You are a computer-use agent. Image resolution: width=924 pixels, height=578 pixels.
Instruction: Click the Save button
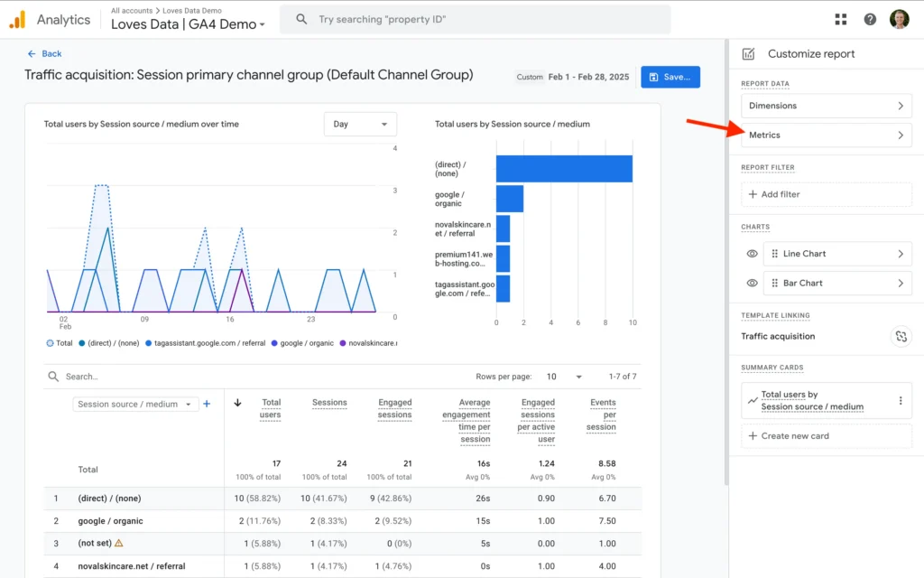coord(670,77)
